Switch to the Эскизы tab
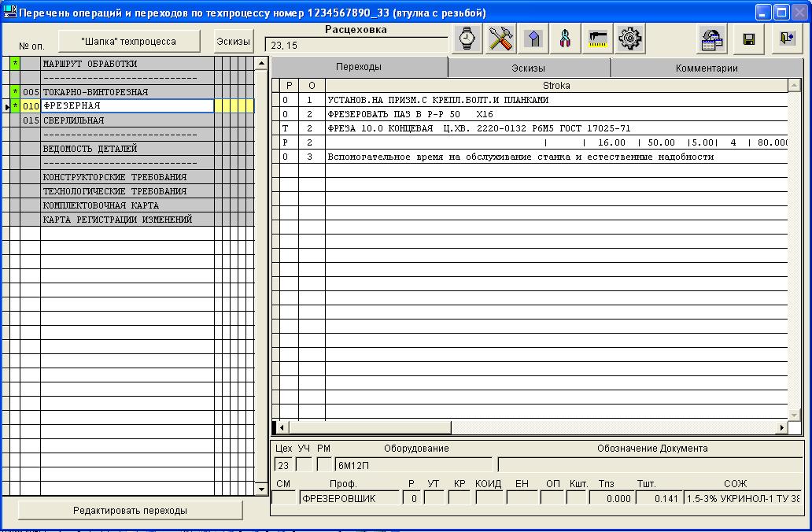The width and height of the screenshot is (812, 532). pyautogui.click(x=528, y=68)
